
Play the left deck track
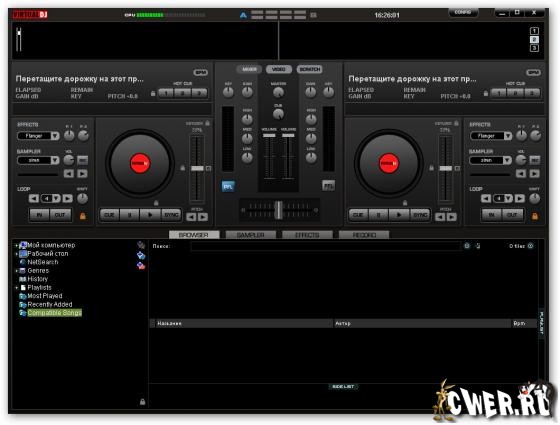coord(150,215)
